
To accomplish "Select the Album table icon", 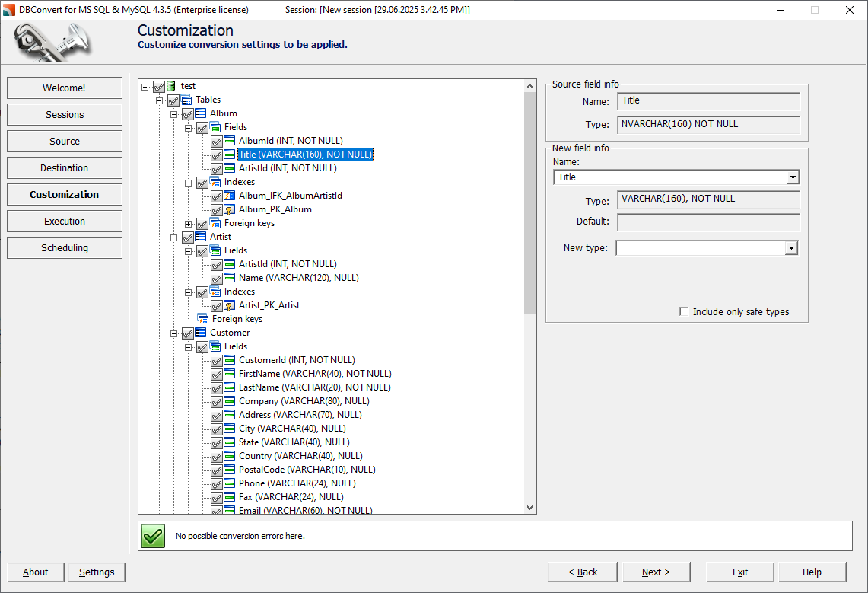I will [201, 113].
